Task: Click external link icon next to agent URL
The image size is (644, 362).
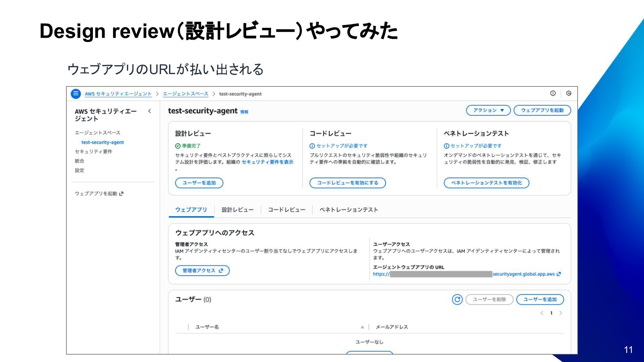Action: click(x=559, y=274)
